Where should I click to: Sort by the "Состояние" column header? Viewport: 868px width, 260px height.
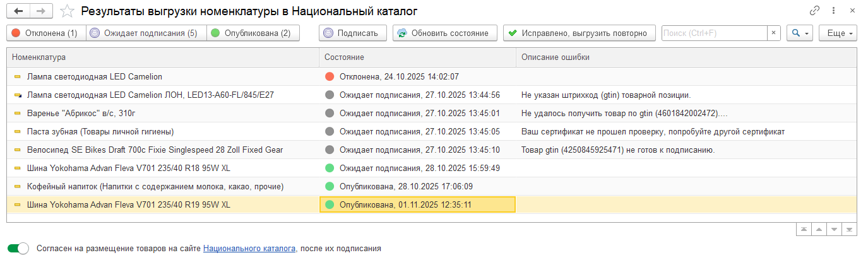coord(345,57)
